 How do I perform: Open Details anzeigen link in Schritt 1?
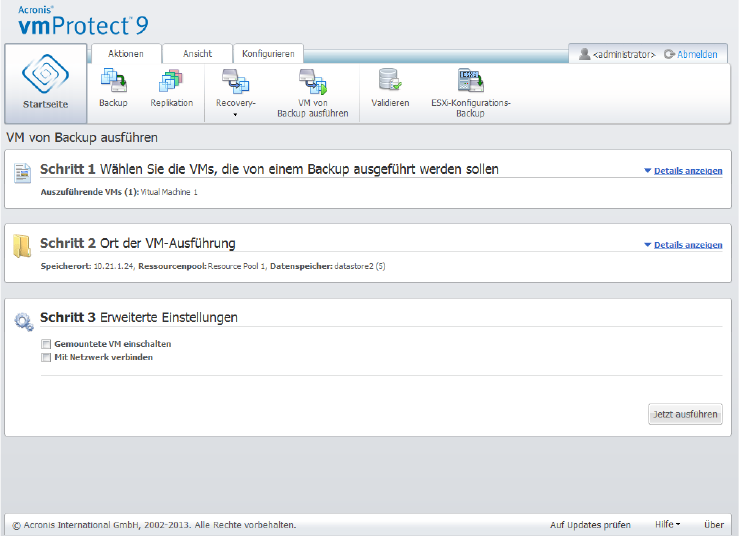[x=688, y=171]
